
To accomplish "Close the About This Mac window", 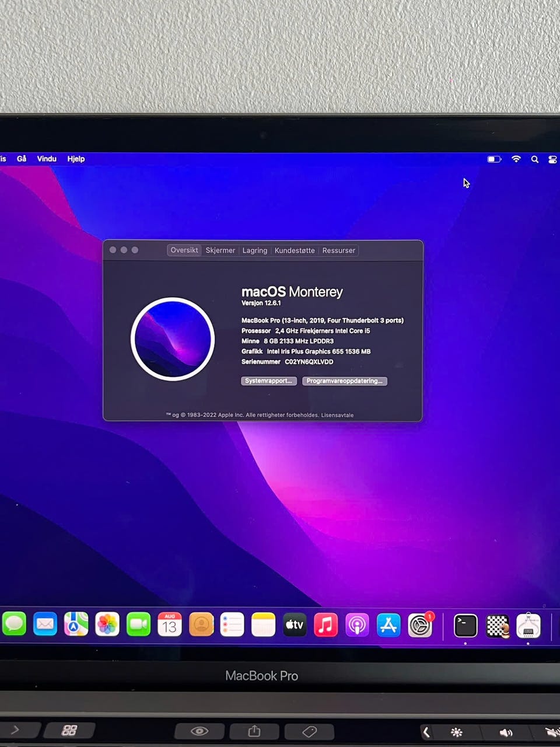I will (x=113, y=250).
